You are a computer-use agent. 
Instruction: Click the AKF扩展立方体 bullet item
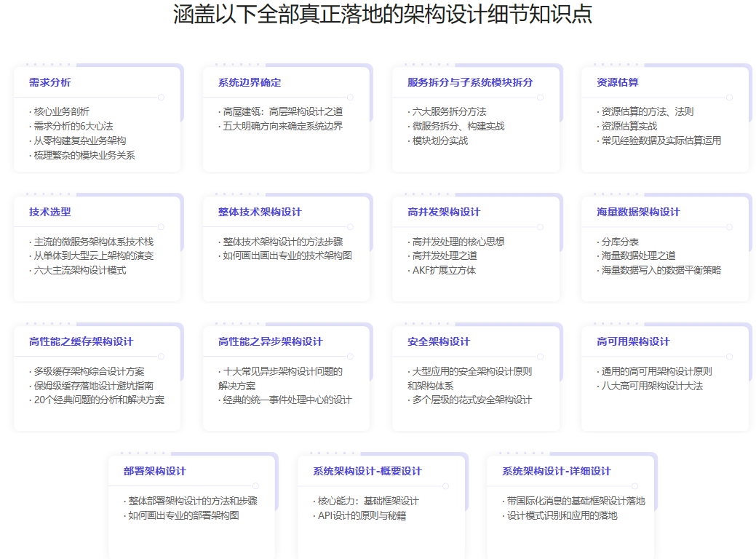(x=447, y=270)
